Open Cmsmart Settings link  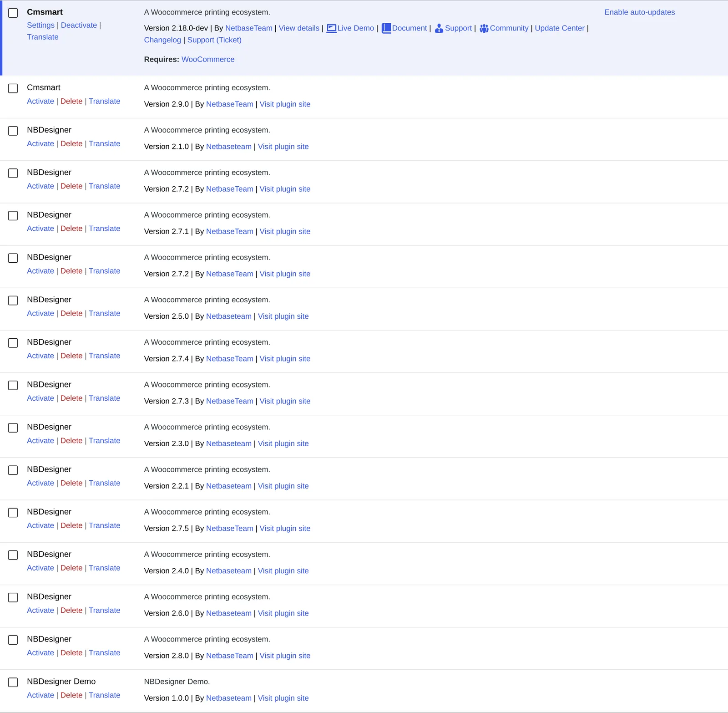point(40,25)
